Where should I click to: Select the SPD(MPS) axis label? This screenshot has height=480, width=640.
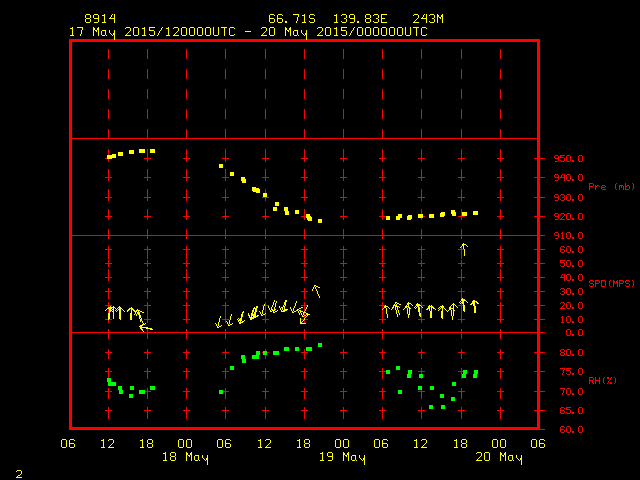point(611,283)
